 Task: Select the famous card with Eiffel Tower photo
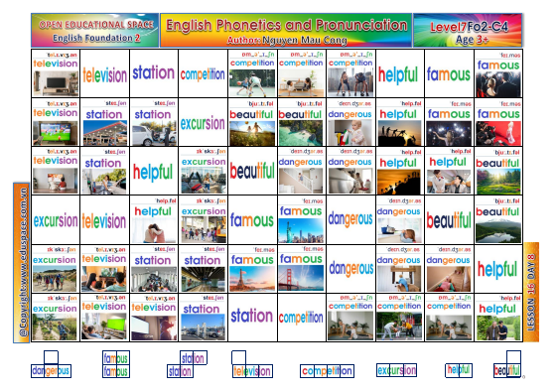coord(252,268)
